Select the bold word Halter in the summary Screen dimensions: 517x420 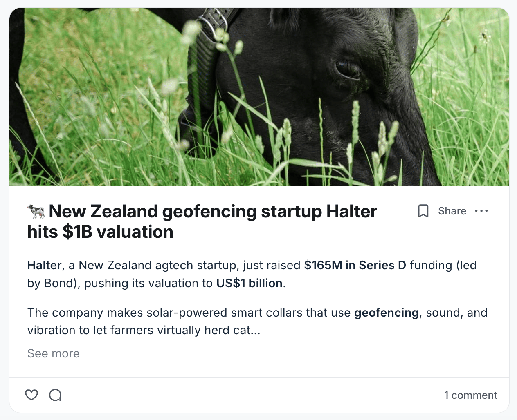(44, 265)
